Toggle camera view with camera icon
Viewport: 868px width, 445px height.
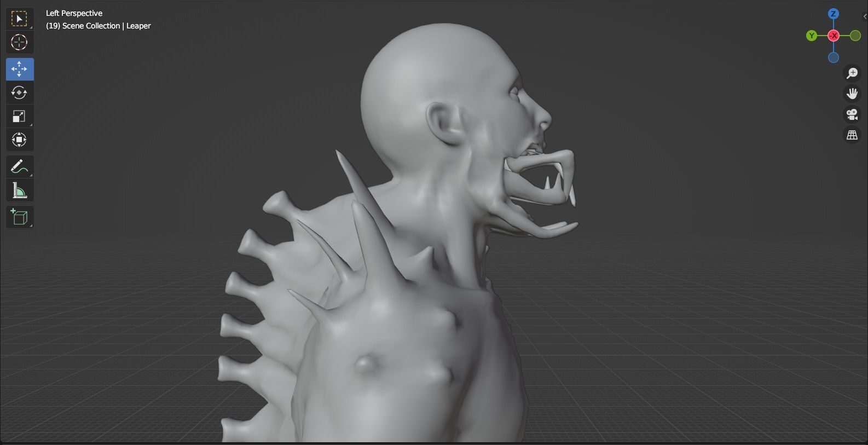(852, 114)
